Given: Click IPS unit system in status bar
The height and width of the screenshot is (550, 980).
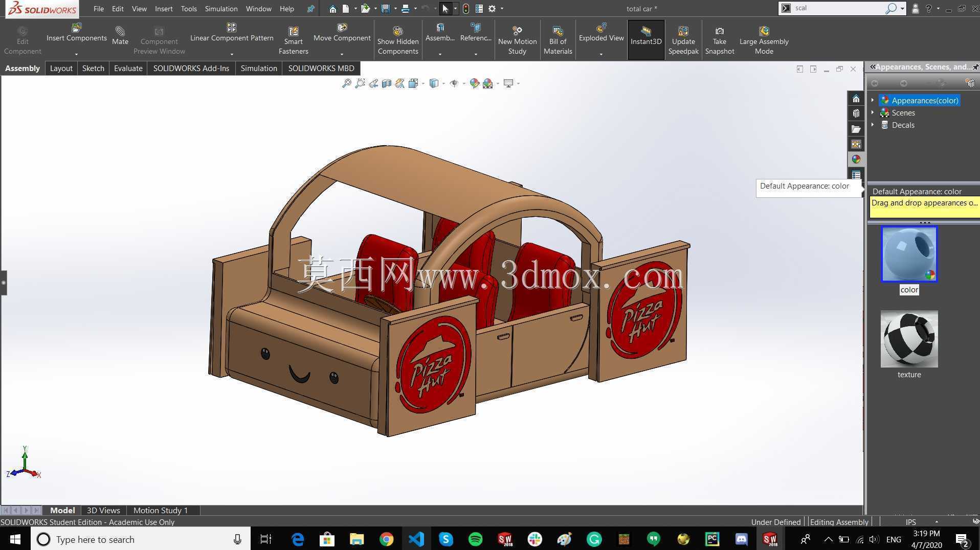Looking at the screenshot, I should (911, 522).
